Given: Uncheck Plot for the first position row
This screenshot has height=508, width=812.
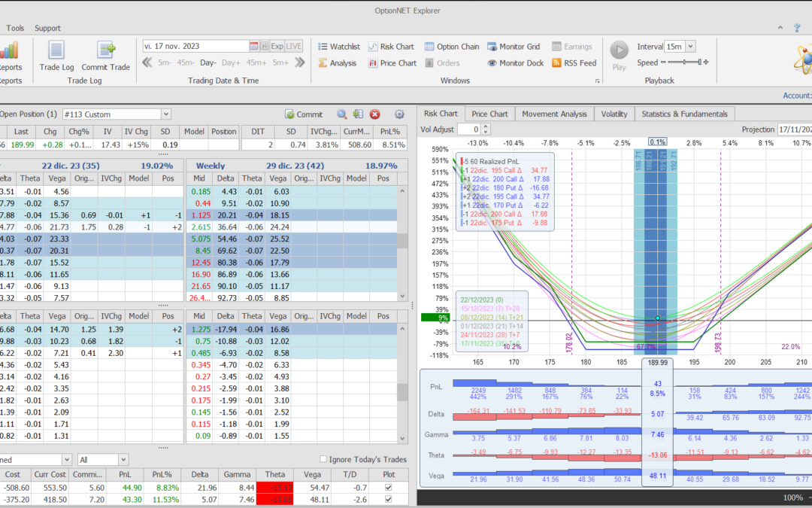Looking at the screenshot, I should tap(387, 488).
